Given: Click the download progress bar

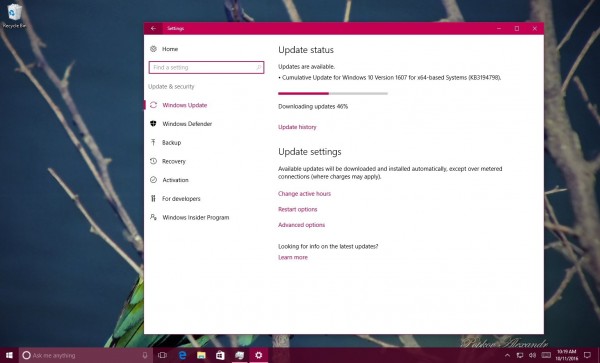Looking at the screenshot, I should pos(333,93).
